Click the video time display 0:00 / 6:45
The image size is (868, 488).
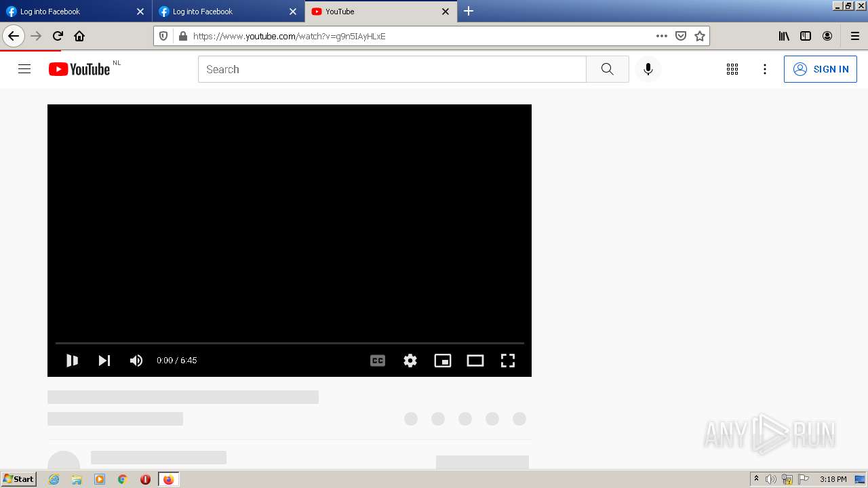point(176,361)
